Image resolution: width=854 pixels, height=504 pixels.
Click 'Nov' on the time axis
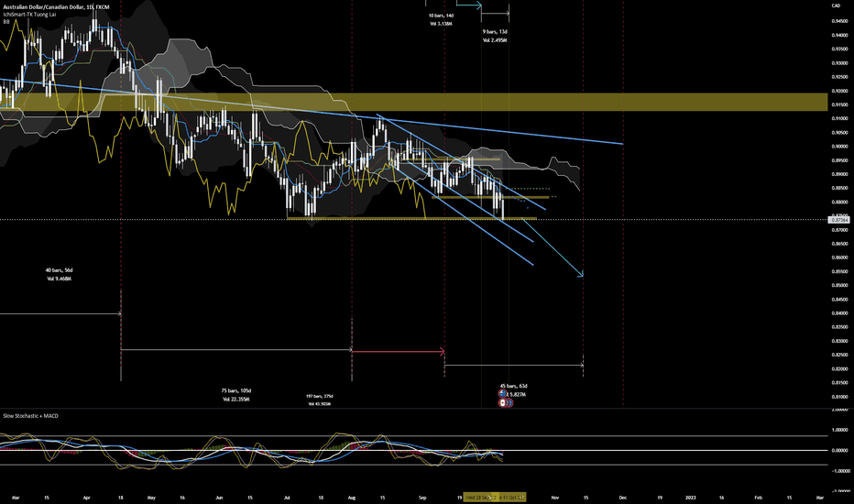pos(555,498)
